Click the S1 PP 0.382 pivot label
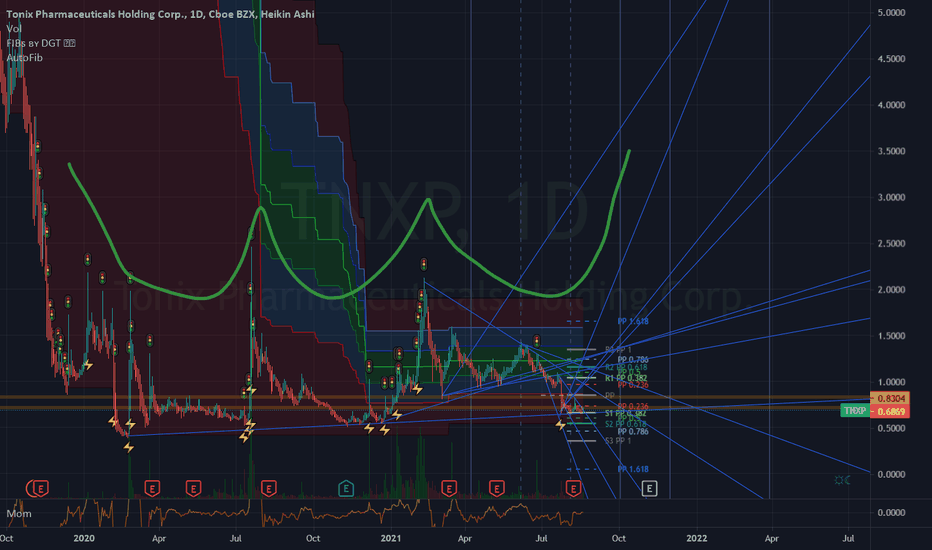 pos(625,413)
